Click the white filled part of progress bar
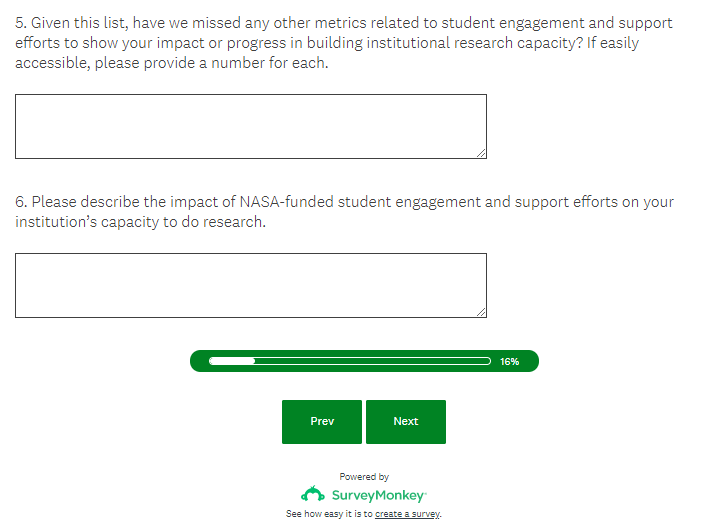The image size is (712, 529). point(232,361)
